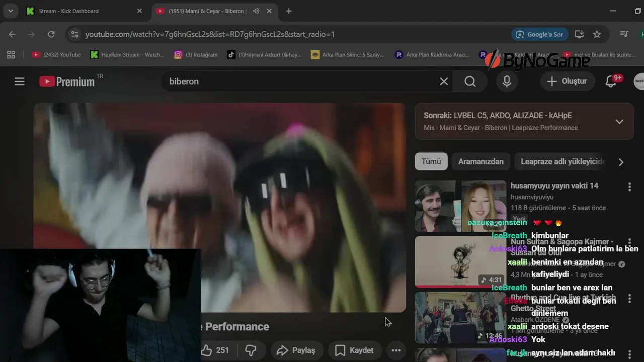Open the apps grid in bookmarks bar
The width and height of the screenshot is (644, 362).
tap(11, 54)
